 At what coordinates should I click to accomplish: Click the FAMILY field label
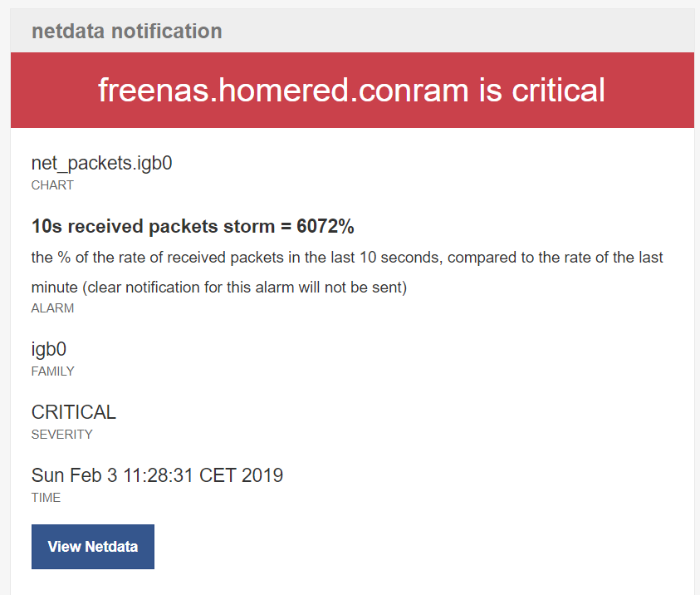click(x=52, y=371)
